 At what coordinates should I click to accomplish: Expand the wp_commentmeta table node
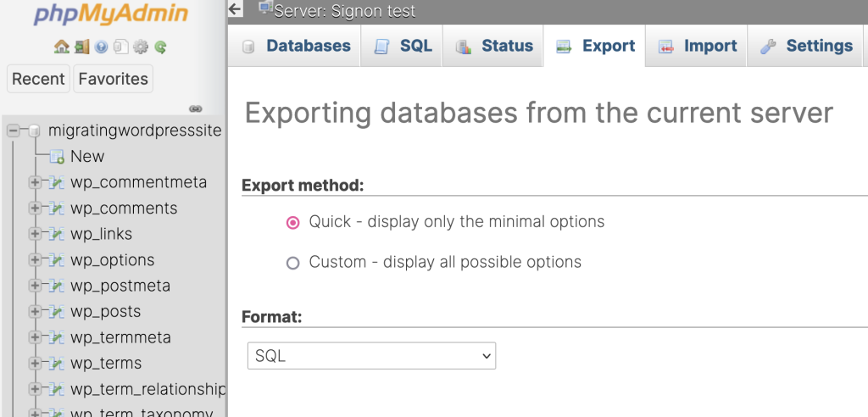pos(34,182)
